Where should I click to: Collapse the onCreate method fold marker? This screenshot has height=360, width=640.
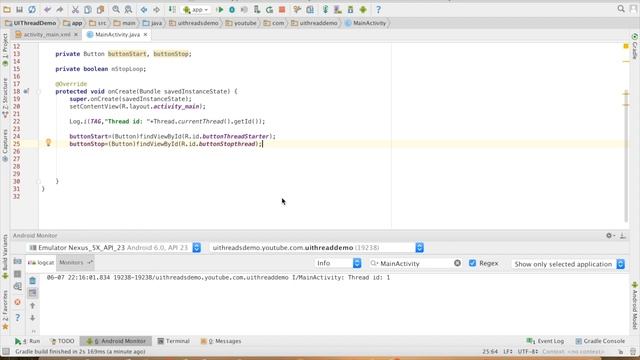tap(39, 91)
